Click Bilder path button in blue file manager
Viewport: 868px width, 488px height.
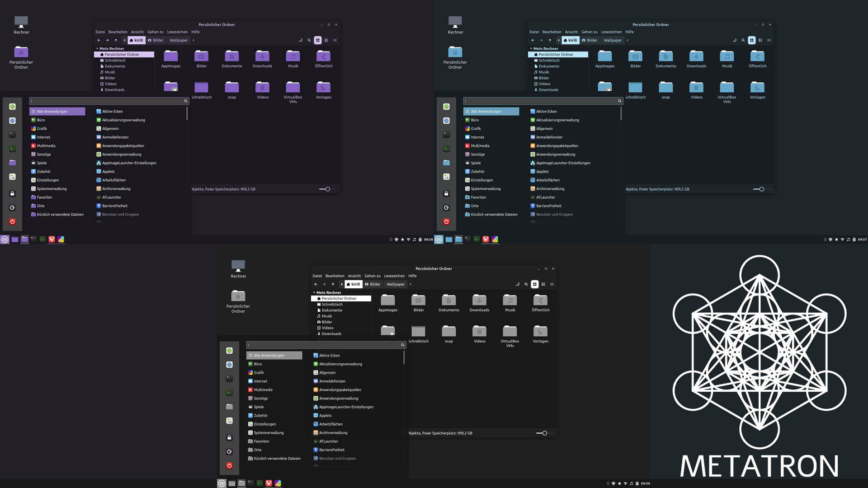click(590, 40)
